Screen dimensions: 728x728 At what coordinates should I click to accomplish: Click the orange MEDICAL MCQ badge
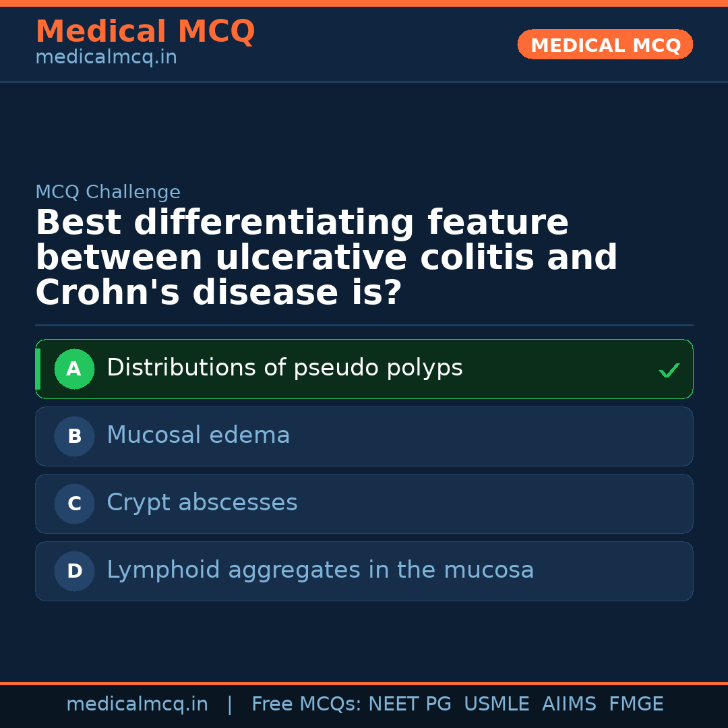click(x=605, y=45)
